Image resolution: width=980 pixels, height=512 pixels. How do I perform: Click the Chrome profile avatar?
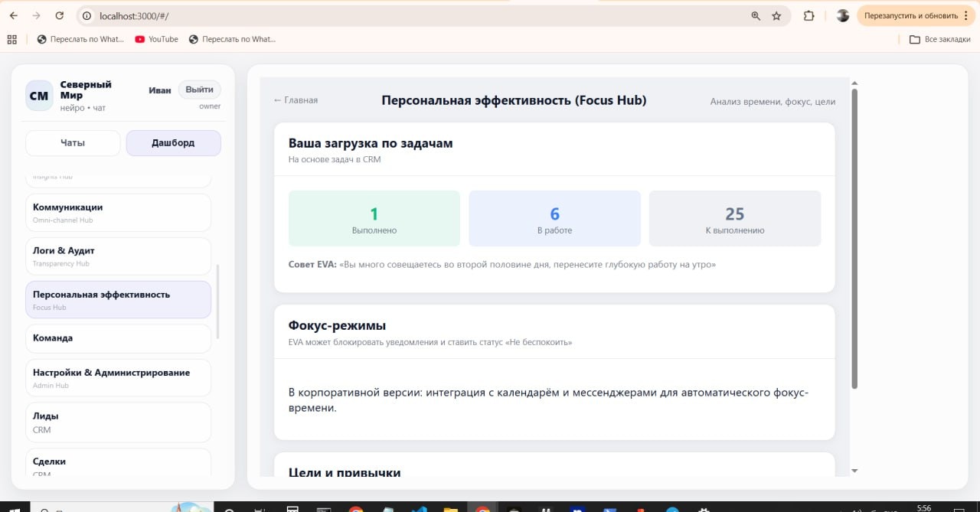point(842,15)
